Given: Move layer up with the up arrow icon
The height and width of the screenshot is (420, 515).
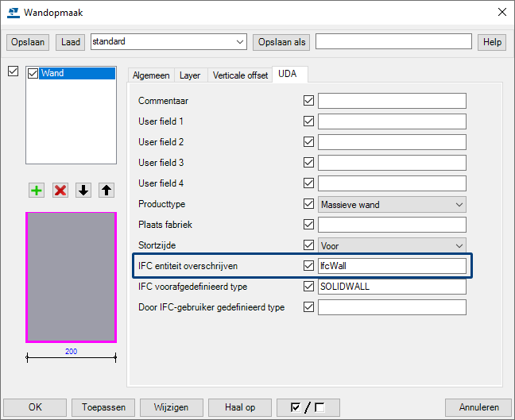Looking at the screenshot, I should click(106, 191).
